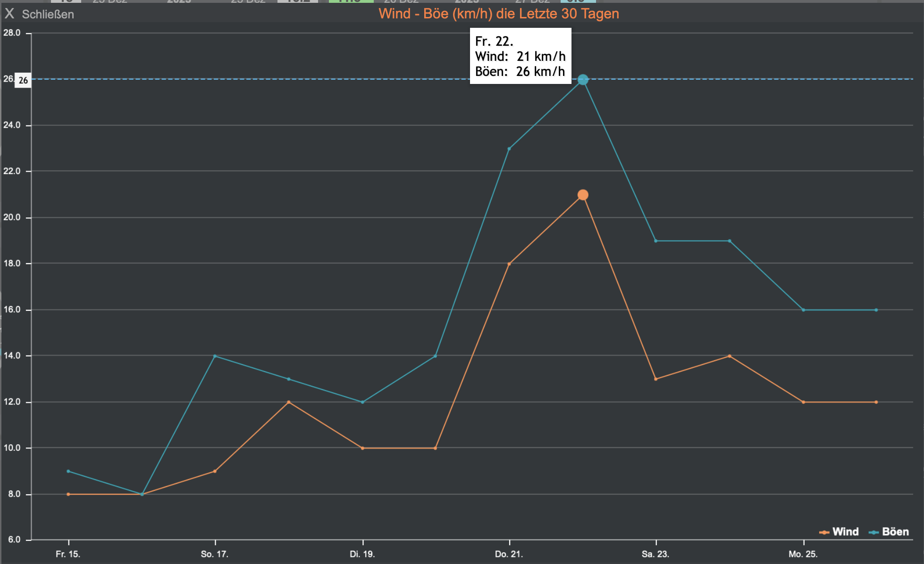Screen dimensions: 924x564
Task: Click Wind data point on Mo. 25.
Action: [x=803, y=402]
